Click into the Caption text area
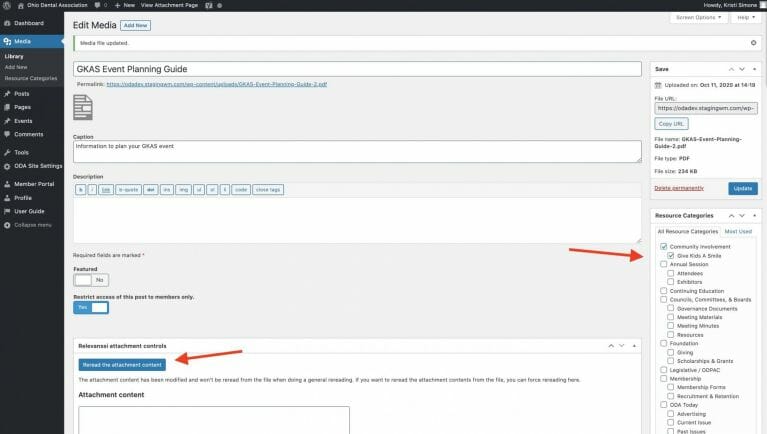The height and width of the screenshot is (434, 767). (x=357, y=152)
